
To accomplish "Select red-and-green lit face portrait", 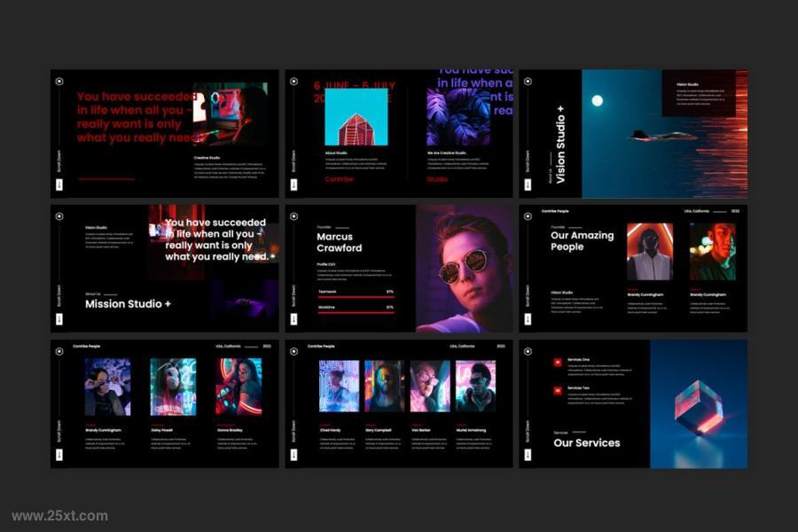I will pos(713,252).
